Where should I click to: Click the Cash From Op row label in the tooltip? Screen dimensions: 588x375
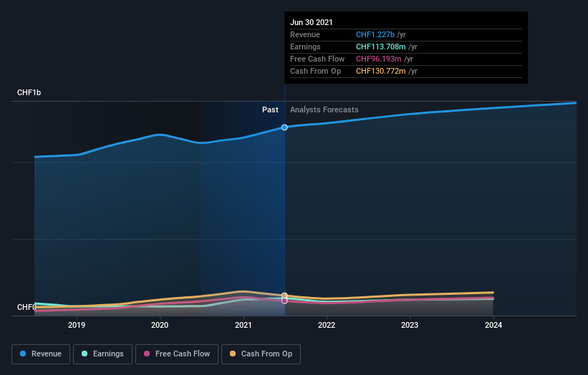point(315,71)
